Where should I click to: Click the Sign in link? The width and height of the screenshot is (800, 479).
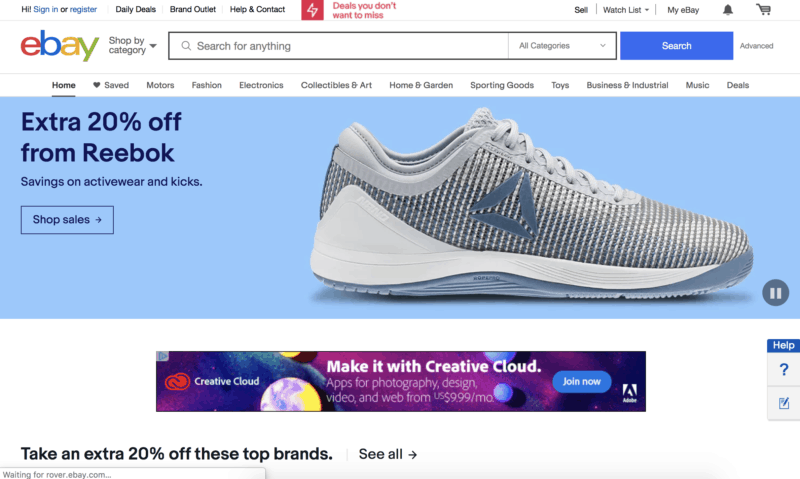click(x=45, y=9)
